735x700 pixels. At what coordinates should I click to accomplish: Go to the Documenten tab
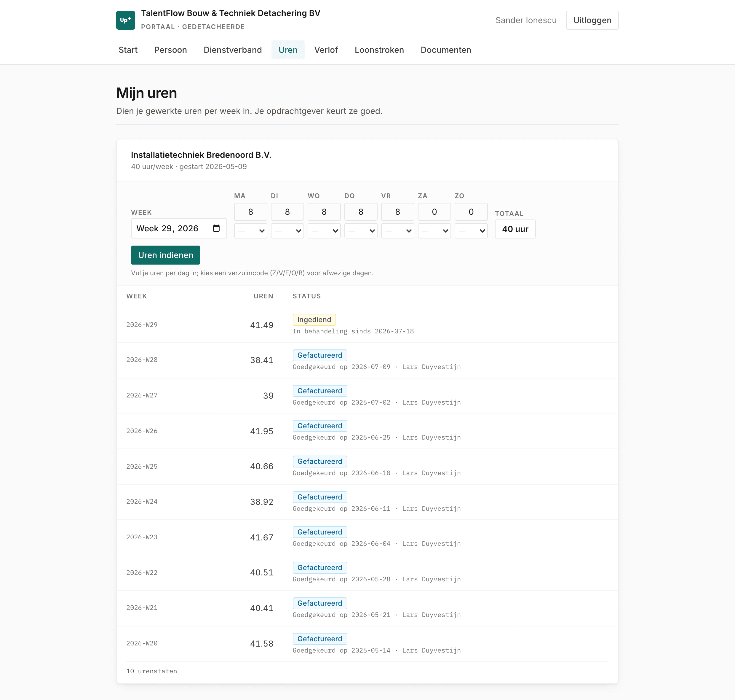click(446, 50)
